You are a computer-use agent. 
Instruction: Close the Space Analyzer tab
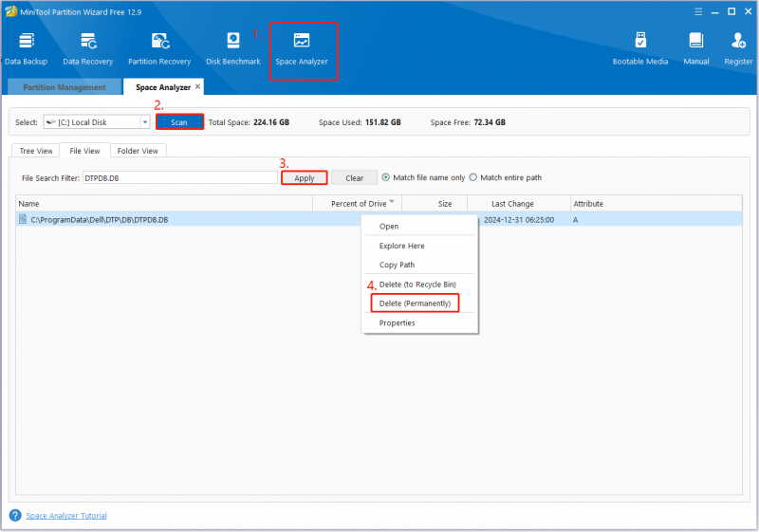(x=197, y=86)
